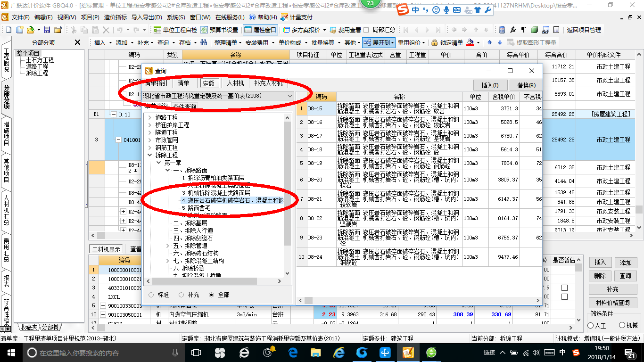Screen dimensions: 644x362
Task: Open the 文件(F) menu
Action: pos(20,17)
